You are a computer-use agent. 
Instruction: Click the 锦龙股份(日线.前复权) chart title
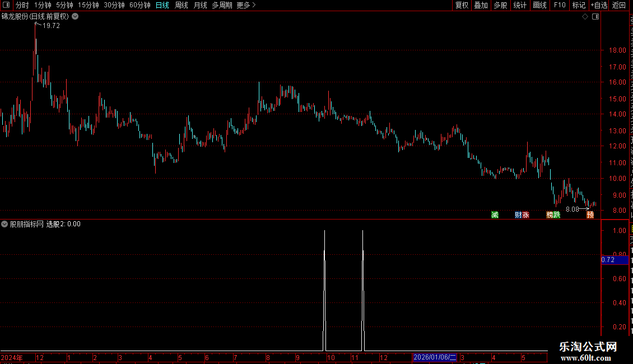35,17
